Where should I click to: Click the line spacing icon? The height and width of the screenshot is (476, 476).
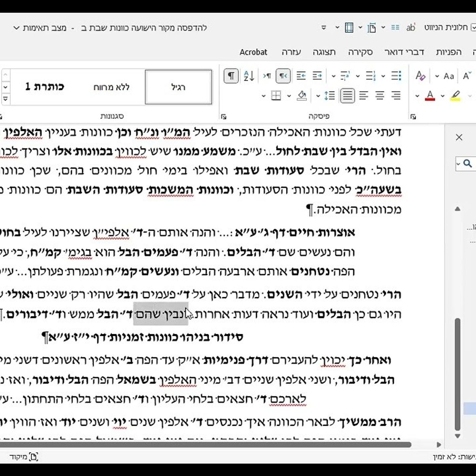pos(329,96)
